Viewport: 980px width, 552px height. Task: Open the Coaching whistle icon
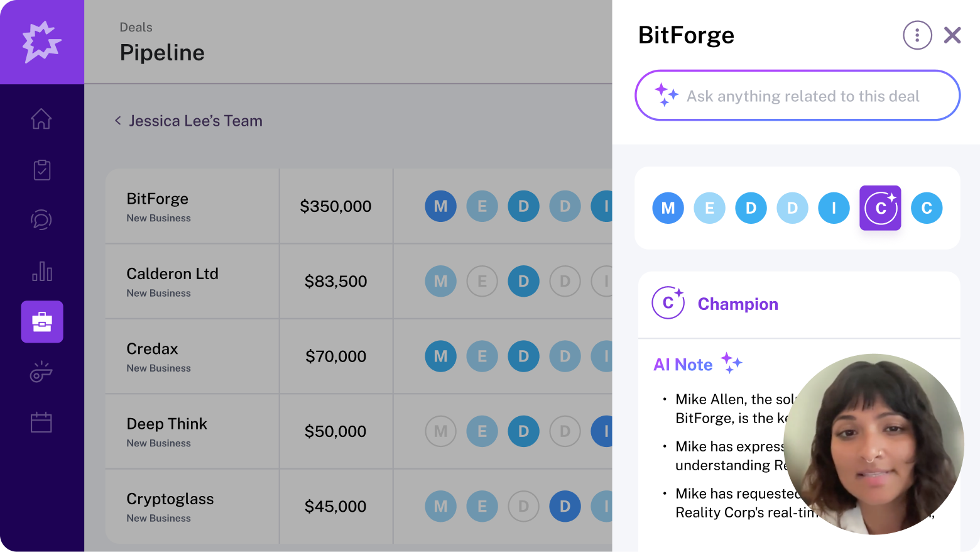point(41,372)
